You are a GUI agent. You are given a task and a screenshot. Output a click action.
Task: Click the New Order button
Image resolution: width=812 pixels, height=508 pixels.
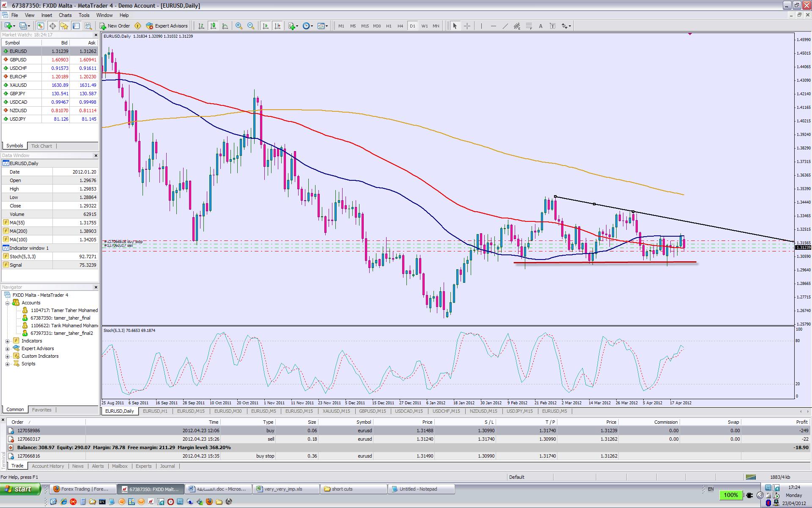[x=115, y=26]
